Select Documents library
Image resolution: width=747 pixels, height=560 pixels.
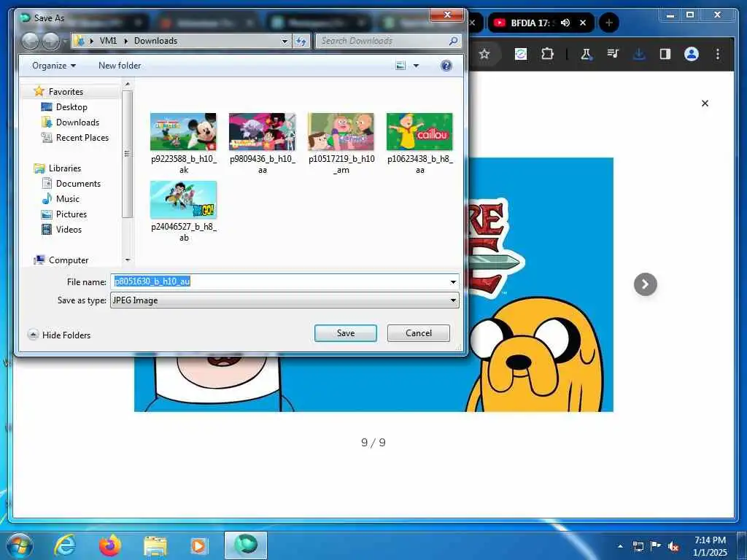78,183
